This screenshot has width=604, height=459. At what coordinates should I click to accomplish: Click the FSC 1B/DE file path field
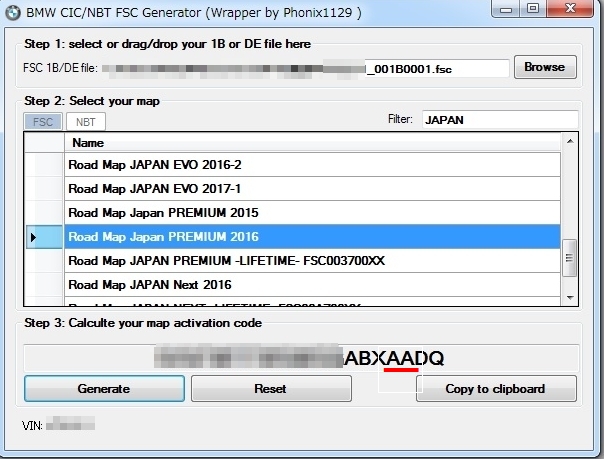tap(305, 69)
